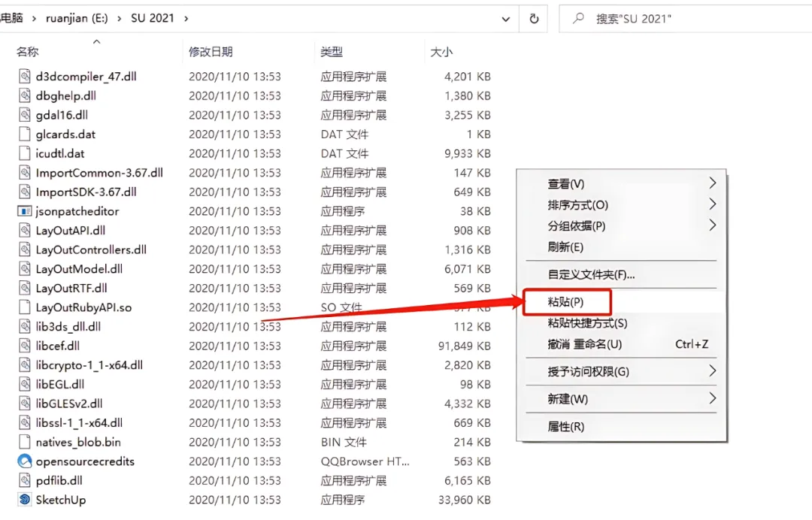Click the icudtl.dat file icon
Viewport: 812px width, 520px height.
[x=24, y=153]
